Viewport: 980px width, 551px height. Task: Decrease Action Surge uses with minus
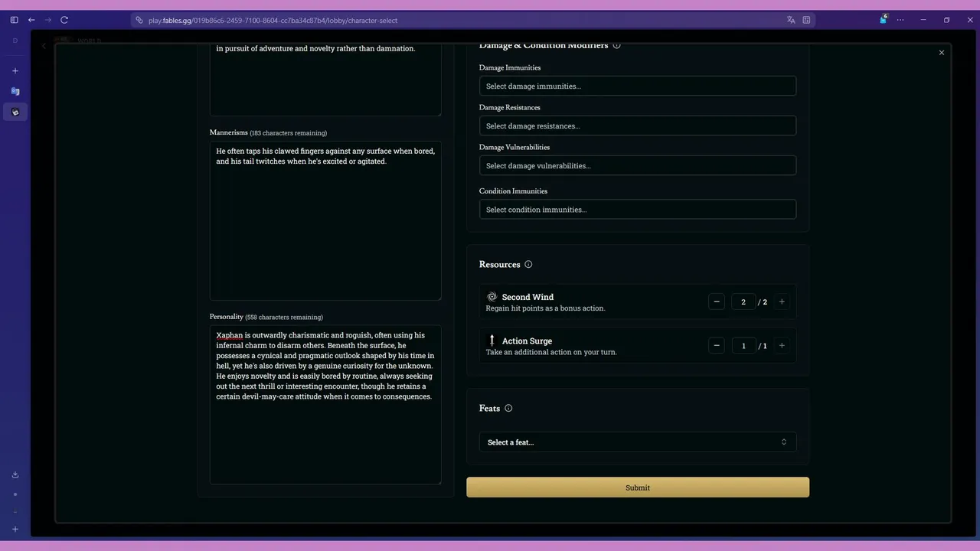tap(717, 345)
